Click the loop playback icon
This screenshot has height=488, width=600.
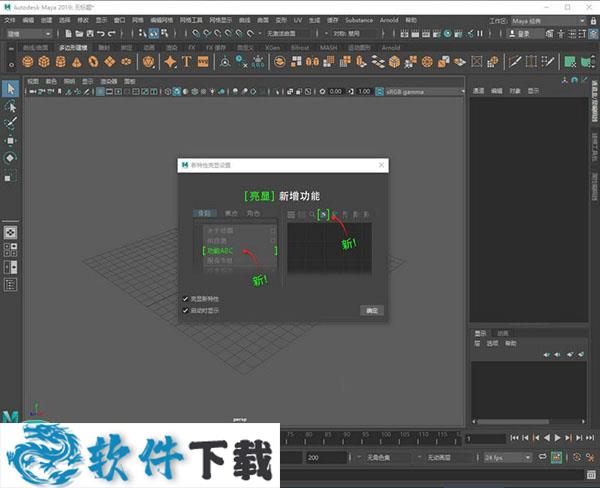[541, 458]
